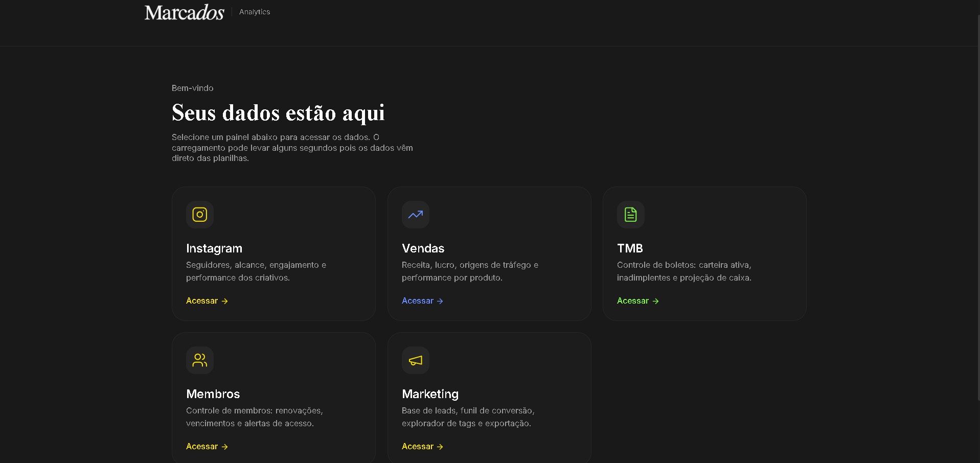Open the Acessar link in Instagram card
980x463 pixels.
(207, 301)
